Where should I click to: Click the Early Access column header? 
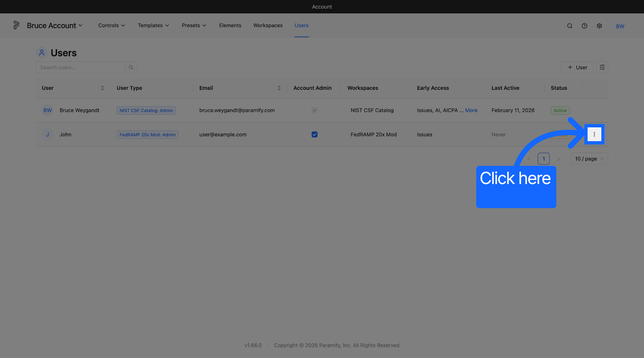[x=433, y=88]
